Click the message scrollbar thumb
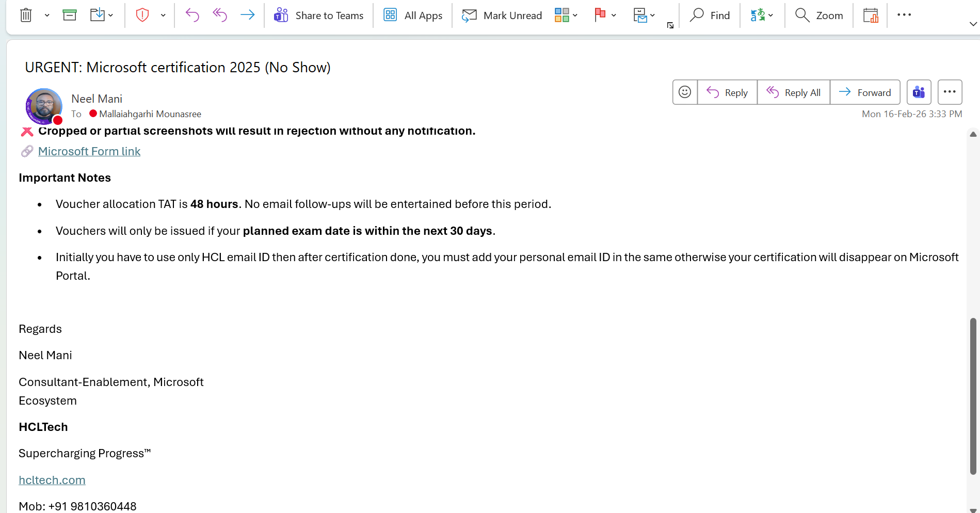The width and height of the screenshot is (980, 513). tap(973, 396)
